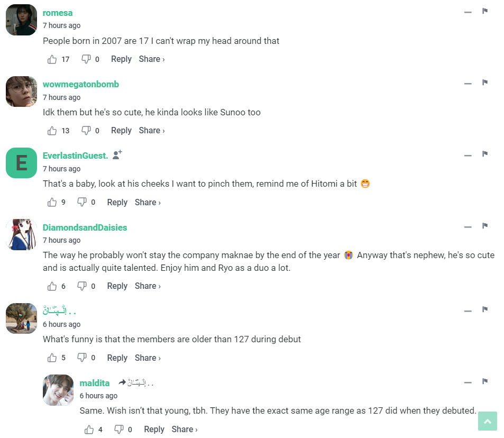Viewport: 504px width, 438px height.
Task: Reply to wowmegatonbomb's comment
Action: [x=121, y=131]
